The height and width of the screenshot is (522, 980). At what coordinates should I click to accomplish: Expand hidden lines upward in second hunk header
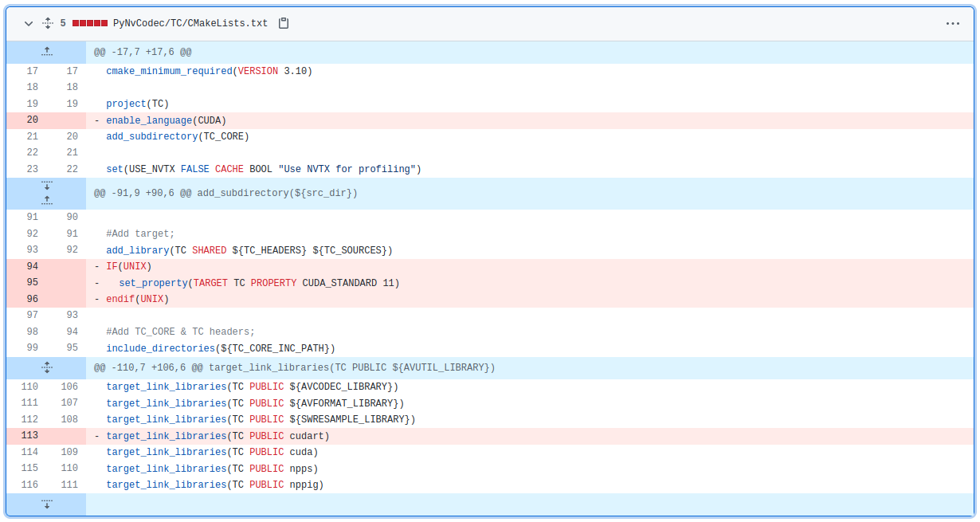47,198
